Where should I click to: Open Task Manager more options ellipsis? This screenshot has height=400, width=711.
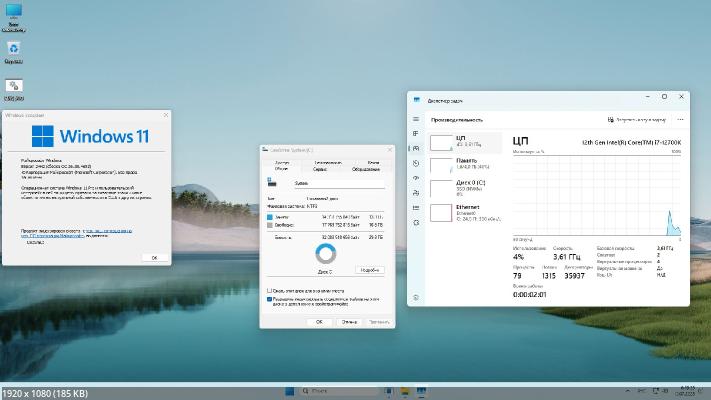click(680, 120)
